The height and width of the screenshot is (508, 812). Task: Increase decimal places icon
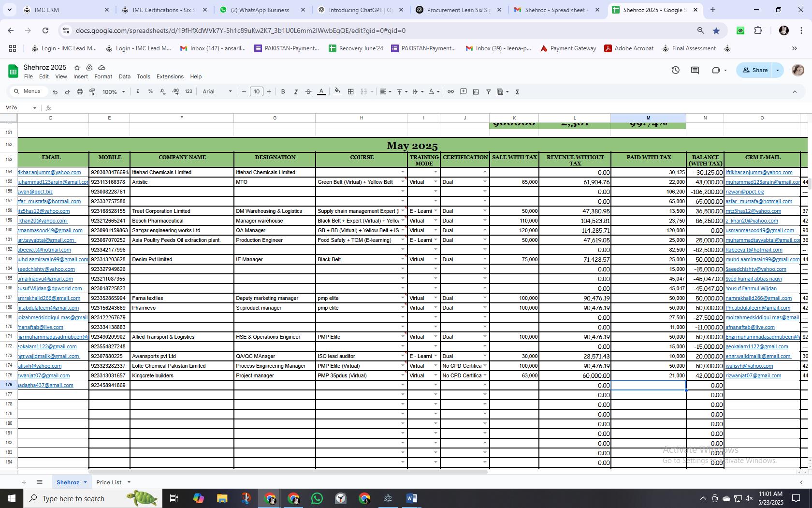[x=175, y=91]
